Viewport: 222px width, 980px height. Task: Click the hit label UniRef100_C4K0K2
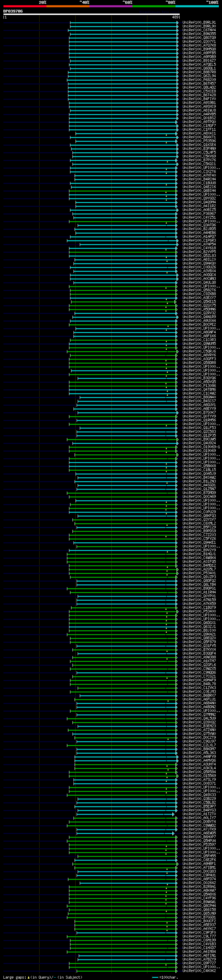pyautogui.click(x=199, y=971)
